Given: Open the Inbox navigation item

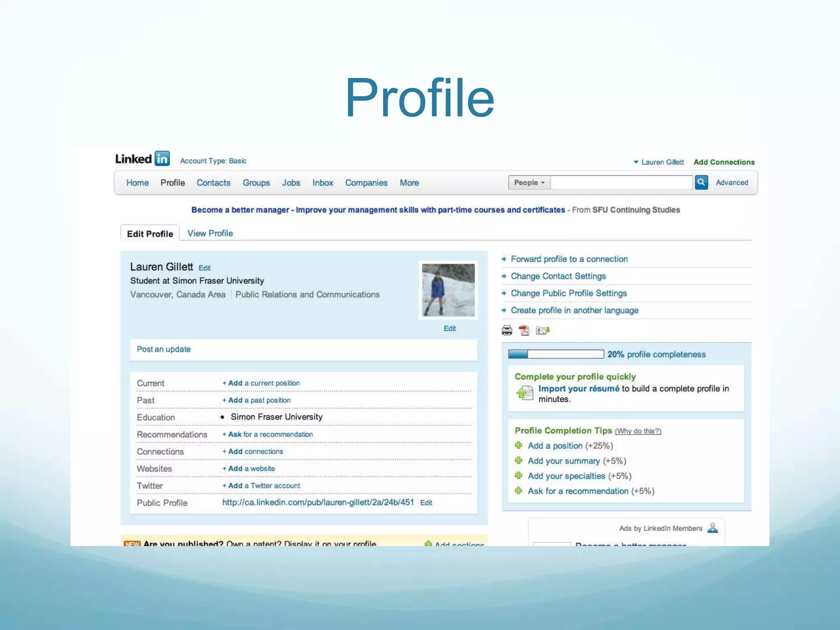Looking at the screenshot, I should point(323,183).
